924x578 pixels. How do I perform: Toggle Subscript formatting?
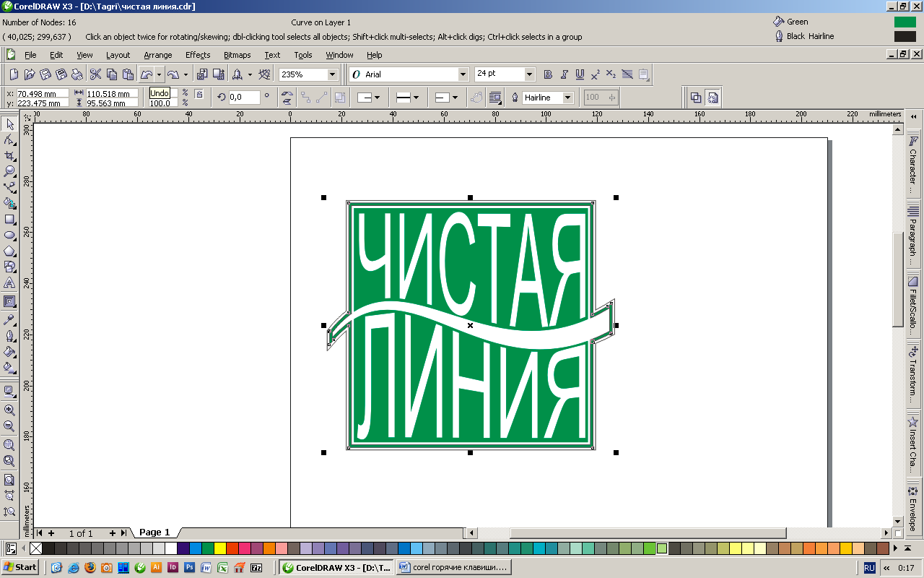[611, 74]
